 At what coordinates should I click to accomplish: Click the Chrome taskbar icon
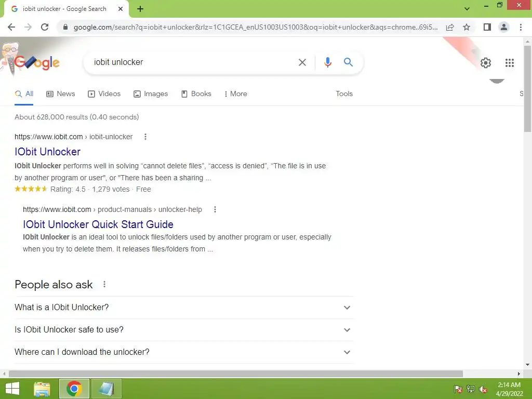74,389
